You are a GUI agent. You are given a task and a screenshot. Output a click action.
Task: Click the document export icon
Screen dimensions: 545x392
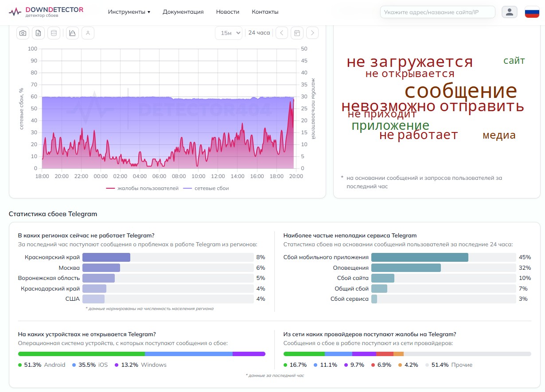pyautogui.click(x=39, y=33)
